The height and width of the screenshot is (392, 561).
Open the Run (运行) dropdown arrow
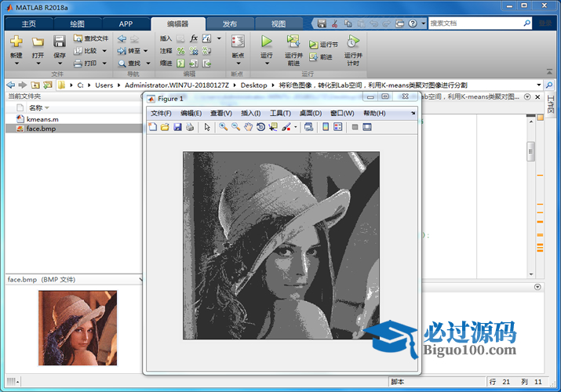pos(267,64)
